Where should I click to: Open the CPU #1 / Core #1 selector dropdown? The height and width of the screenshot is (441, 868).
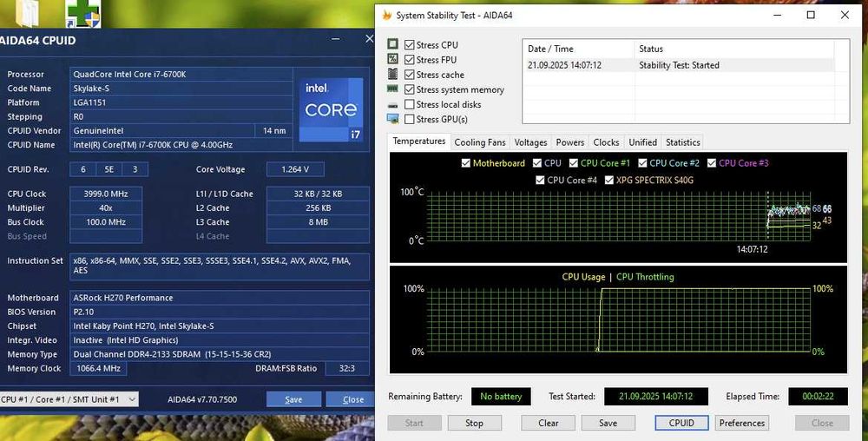tap(69, 399)
